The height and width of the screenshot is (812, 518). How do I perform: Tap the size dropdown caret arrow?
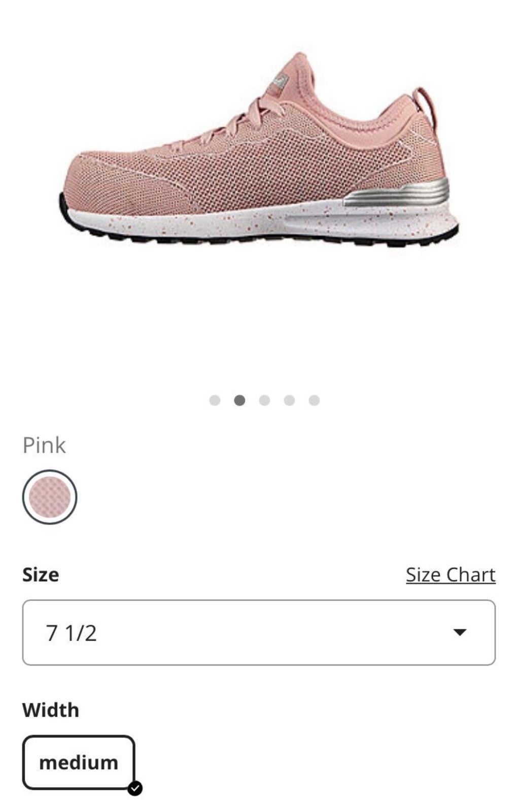pyautogui.click(x=460, y=632)
